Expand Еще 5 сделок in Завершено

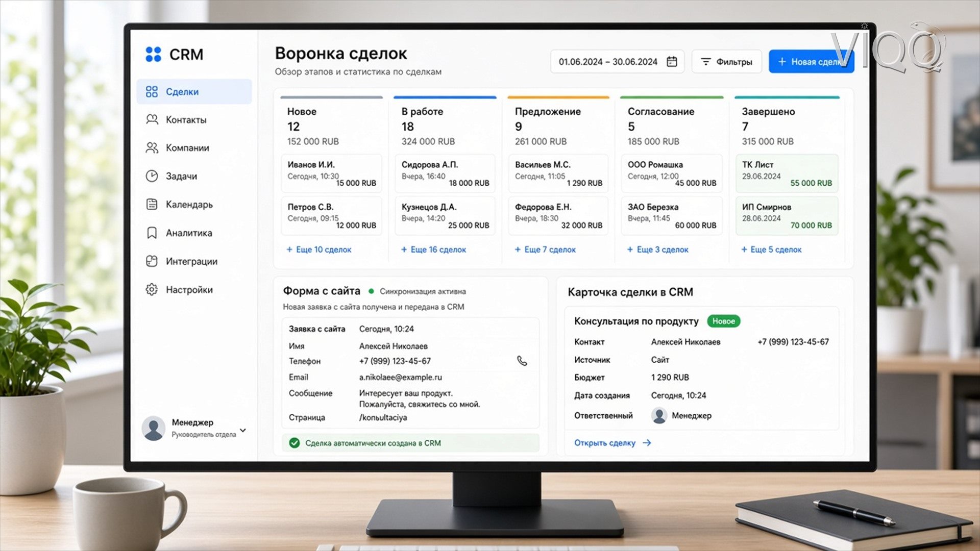[771, 249]
